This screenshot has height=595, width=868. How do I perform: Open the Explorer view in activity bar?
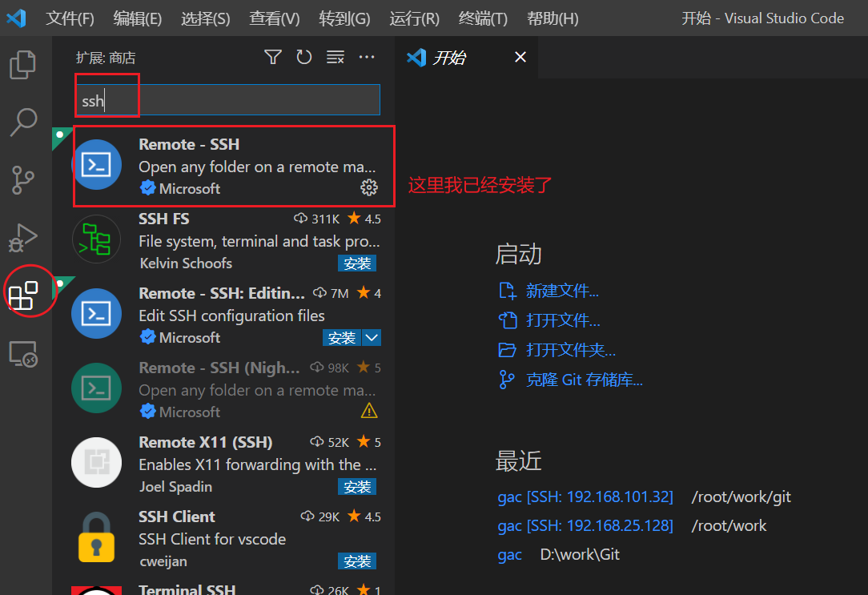(22, 64)
